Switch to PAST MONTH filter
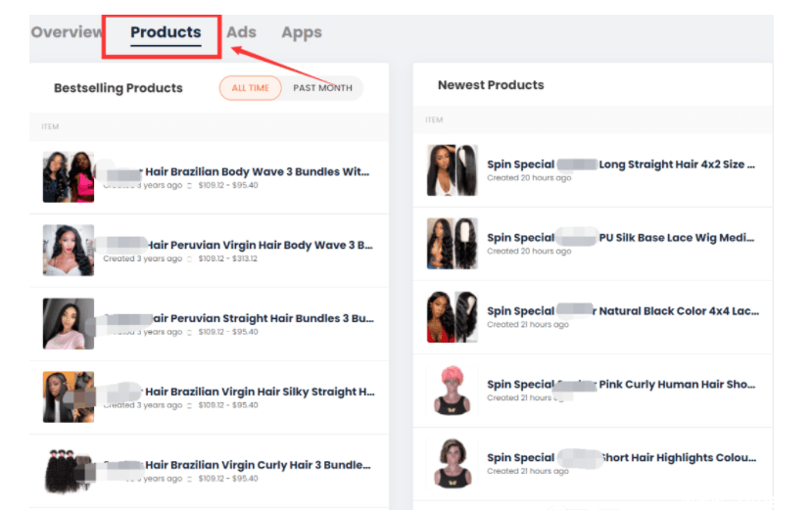This screenshot has width=812, height=510. 322,88
